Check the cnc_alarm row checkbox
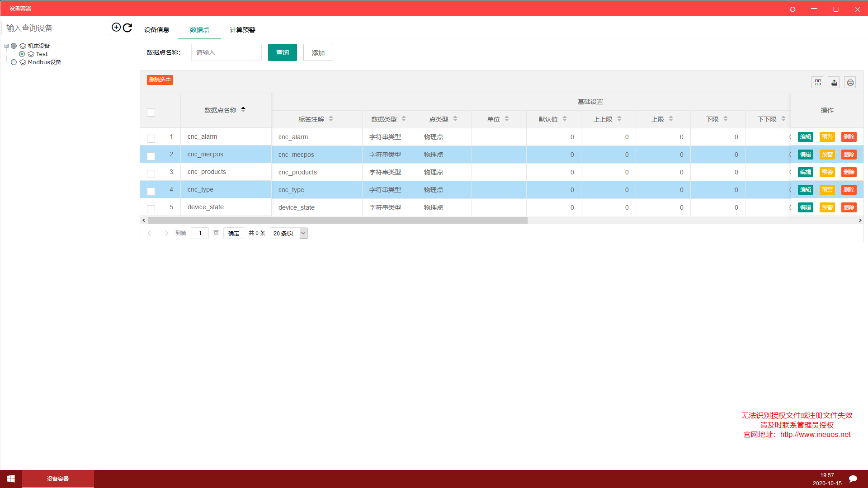The width and height of the screenshot is (868, 488). 151,138
